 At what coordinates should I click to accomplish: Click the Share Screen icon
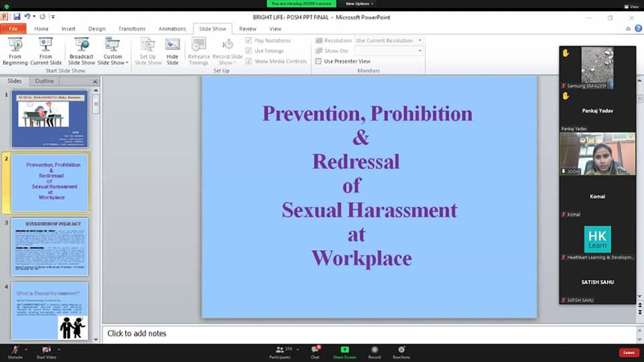coord(344,351)
